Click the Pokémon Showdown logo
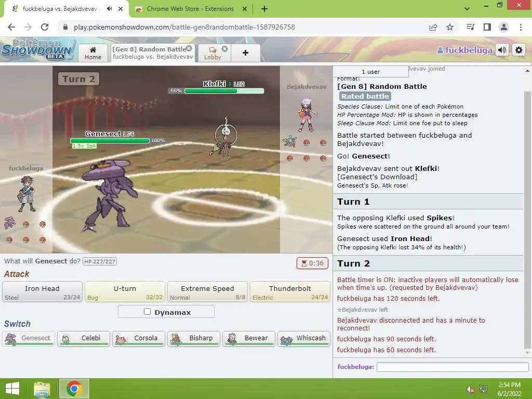The image size is (532, 399). click(37, 50)
